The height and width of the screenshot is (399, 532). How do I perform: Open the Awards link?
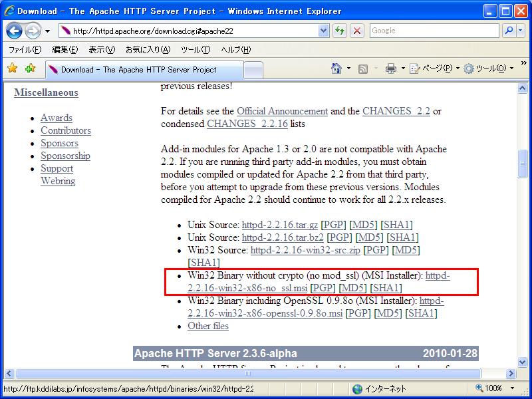pos(57,118)
